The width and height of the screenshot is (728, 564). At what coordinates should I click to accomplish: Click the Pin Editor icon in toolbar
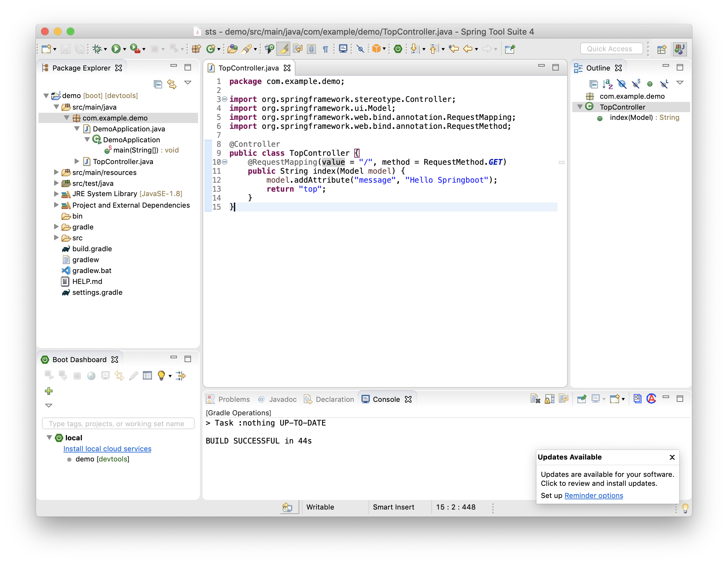coord(510,49)
